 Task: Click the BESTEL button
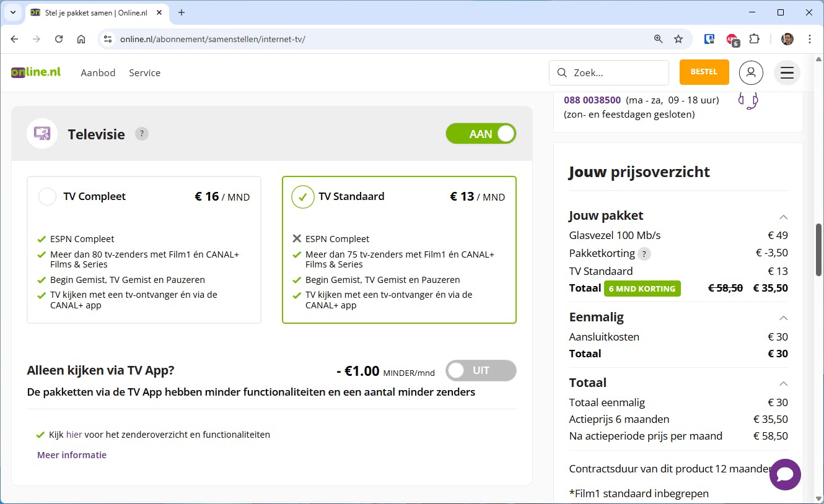tap(704, 72)
